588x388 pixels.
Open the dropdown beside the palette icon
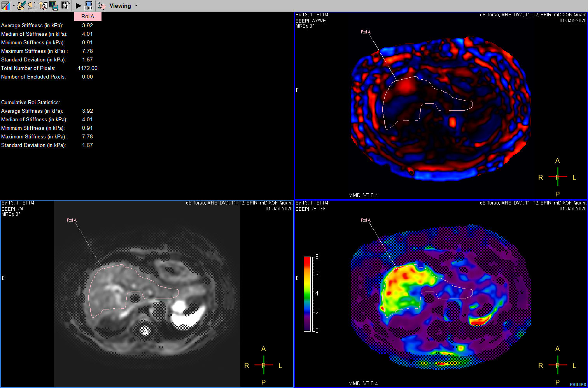14,6
